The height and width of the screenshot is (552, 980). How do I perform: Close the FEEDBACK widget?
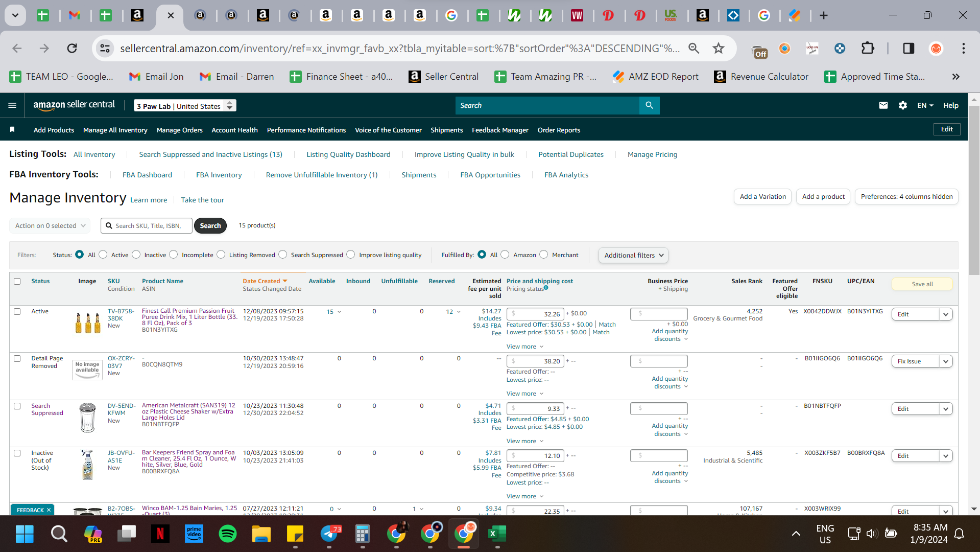click(x=49, y=510)
